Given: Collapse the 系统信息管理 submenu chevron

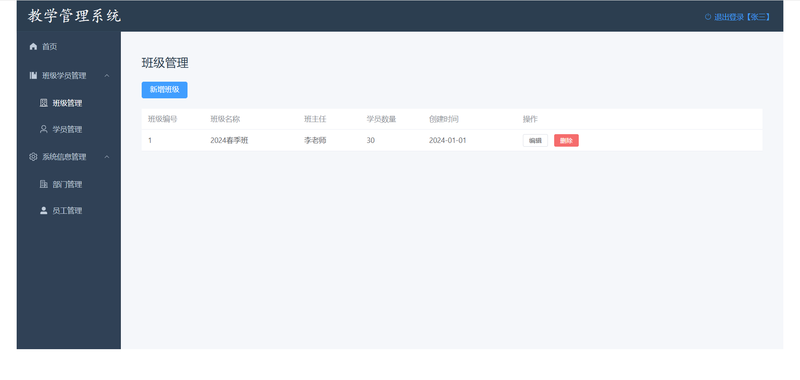Looking at the screenshot, I should [x=107, y=157].
